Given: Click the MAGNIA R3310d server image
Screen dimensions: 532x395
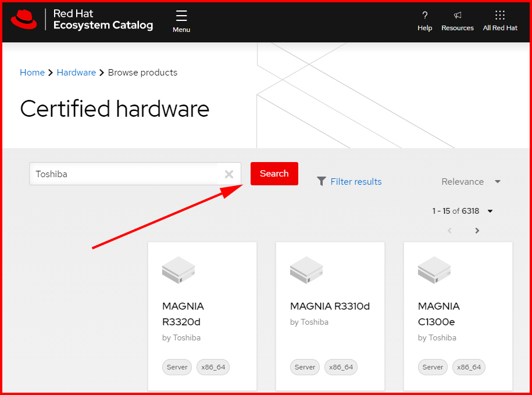Looking at the screenshot, I should pos(307,270).
